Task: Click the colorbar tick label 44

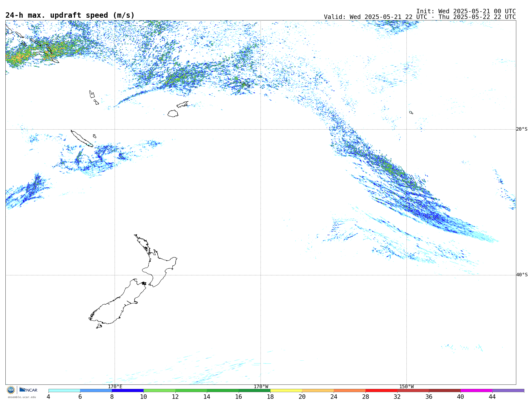Action: [x=492, y=397]
